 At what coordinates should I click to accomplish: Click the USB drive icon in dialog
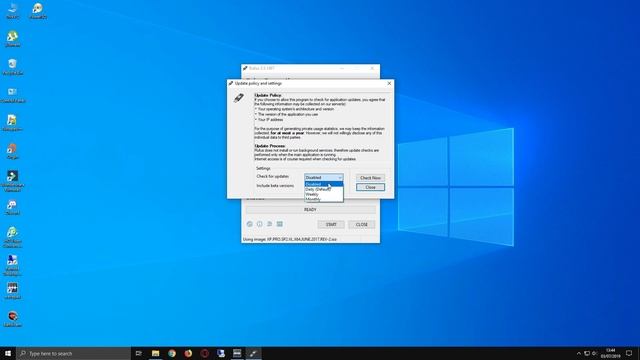tap(239, 98)
